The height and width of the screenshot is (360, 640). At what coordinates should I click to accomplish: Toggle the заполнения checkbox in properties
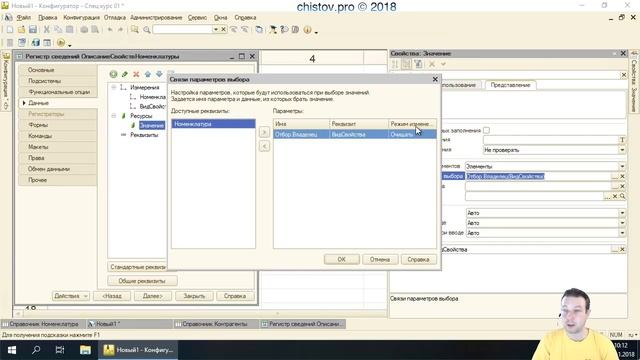[x=486, y=130]
